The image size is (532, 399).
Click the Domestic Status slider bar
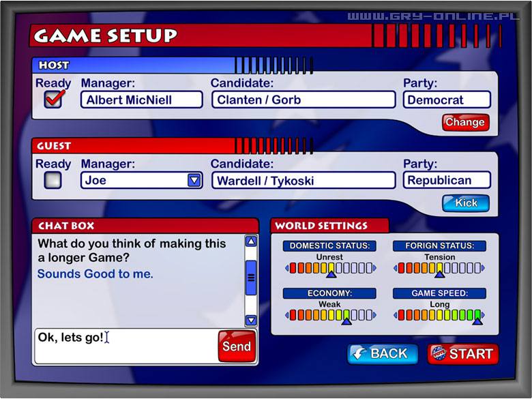tap(331, 268)
